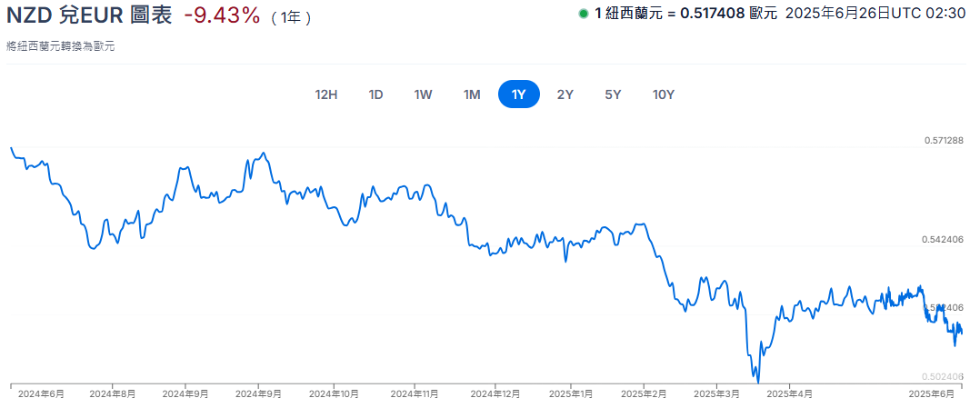Click the 2025年1月 x-axis label
The height and width of the screenshot is (408, 980).
click(571, 394)
